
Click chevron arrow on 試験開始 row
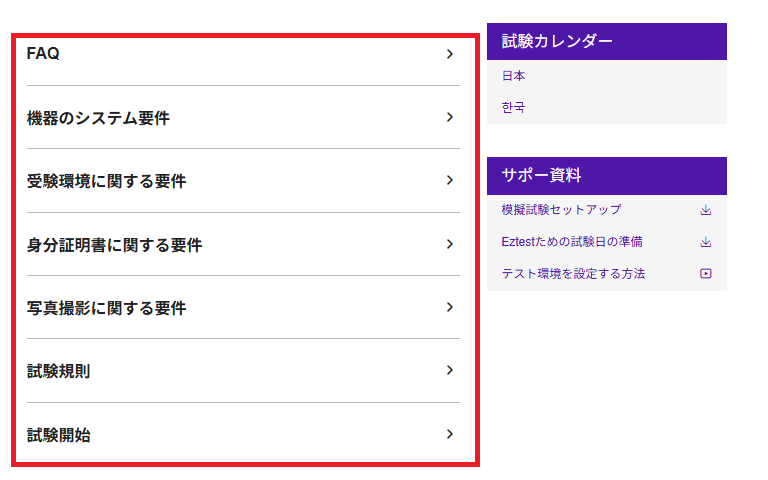click(x=450, y=434)
